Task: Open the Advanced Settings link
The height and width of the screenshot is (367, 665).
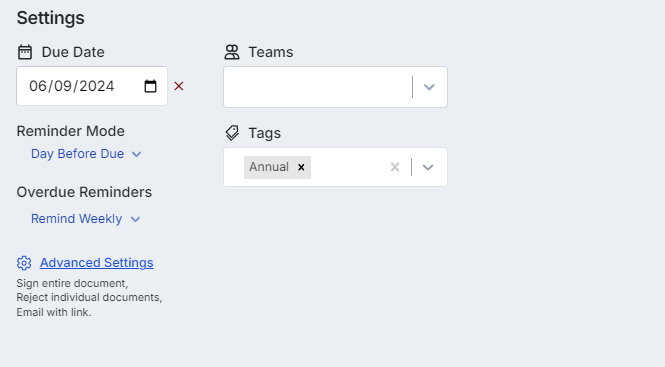Action: coord(97,263)
